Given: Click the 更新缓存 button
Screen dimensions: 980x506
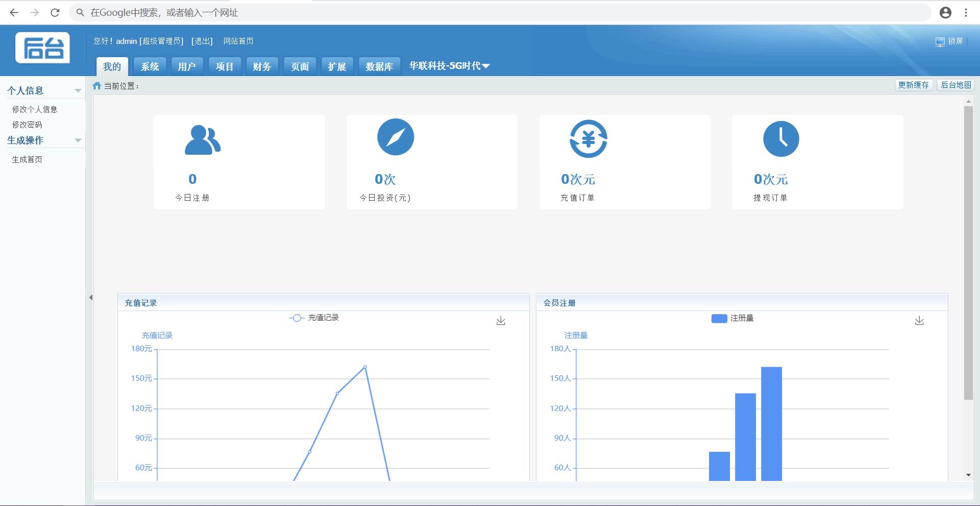Looking at the screenshot, I should pos(914,85).
